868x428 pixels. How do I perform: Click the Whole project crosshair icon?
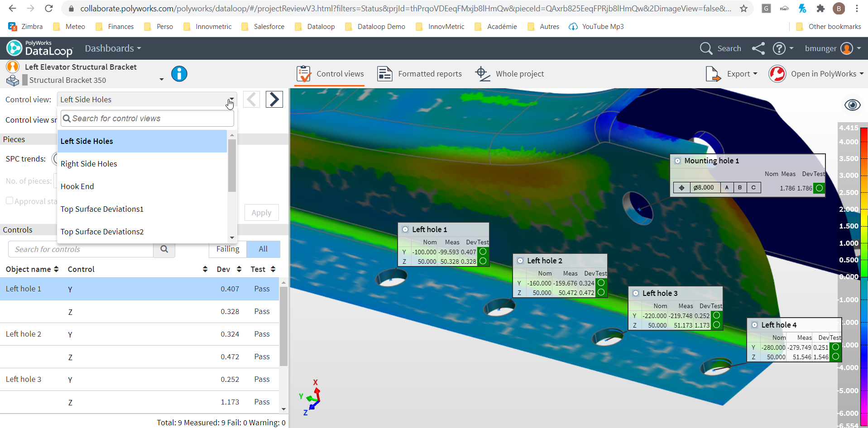coord(482,74)
